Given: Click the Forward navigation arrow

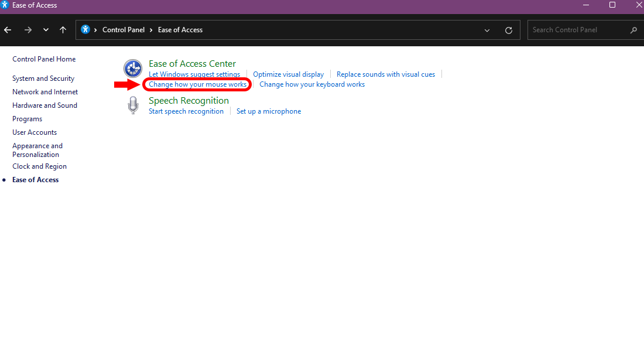Looking at the screenshot, I should 28,30.
